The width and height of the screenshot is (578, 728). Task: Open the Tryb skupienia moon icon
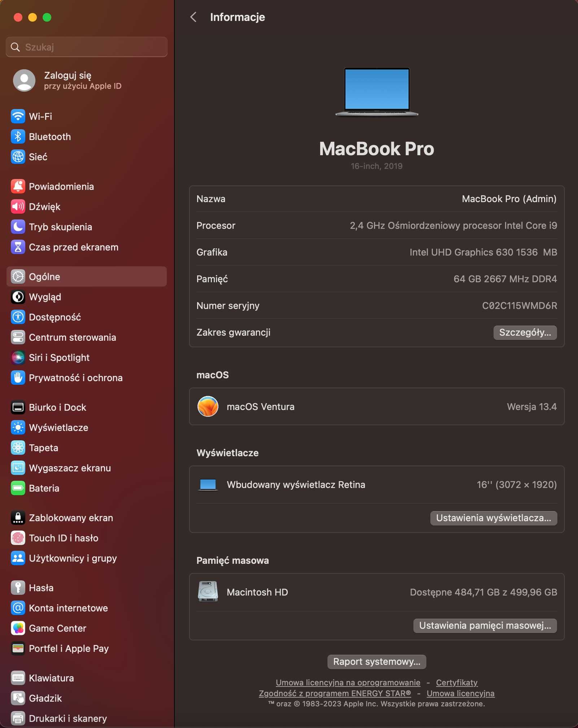tap(18, 227)
